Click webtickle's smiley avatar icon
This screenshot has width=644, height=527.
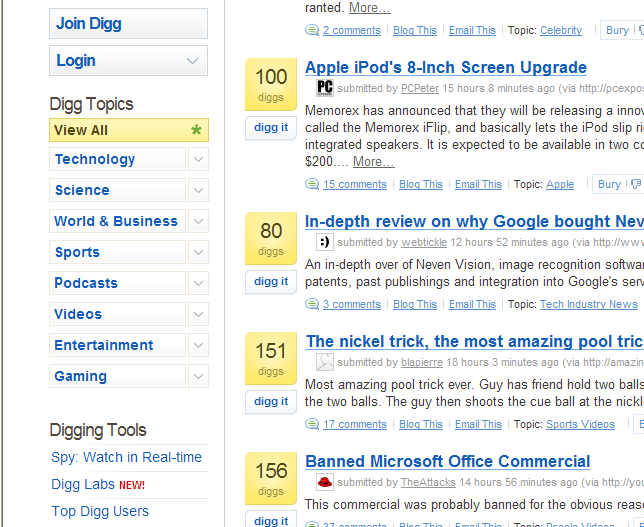(x=324, y=242)
